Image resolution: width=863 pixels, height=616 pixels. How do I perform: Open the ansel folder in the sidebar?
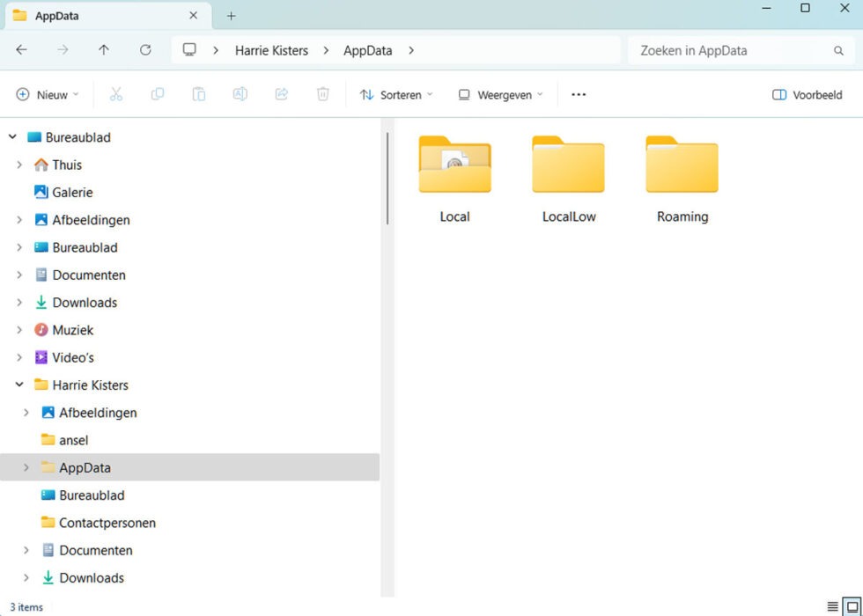(x=75, y=439)
